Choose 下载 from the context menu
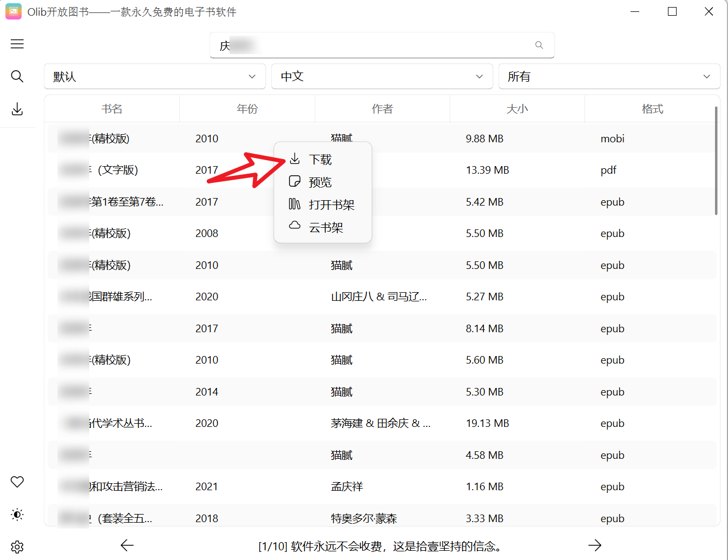The width and height of the screenshot is (728, 560). point(320,159)
